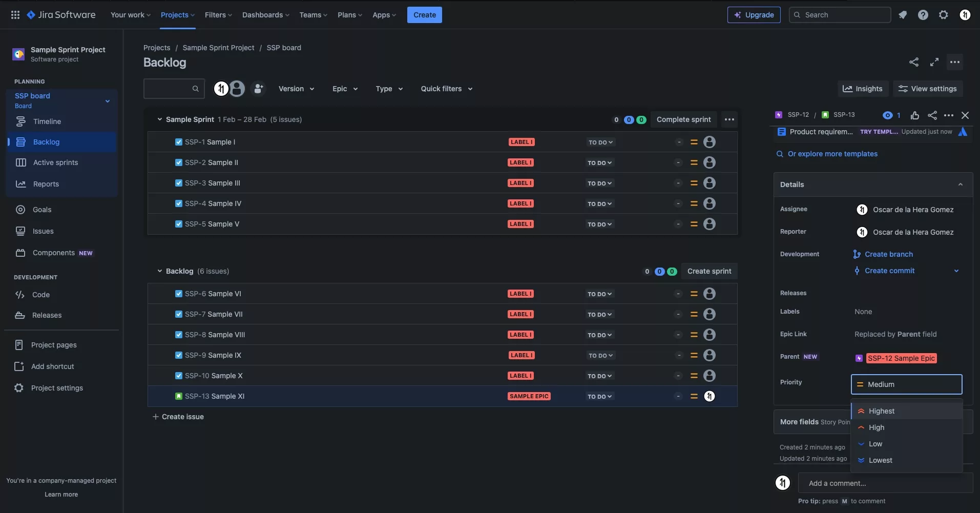Image resolution: width=980 pixels, height=513 pixels.
Task: Click the Upgrade button
Action: [x=754, y=15]
